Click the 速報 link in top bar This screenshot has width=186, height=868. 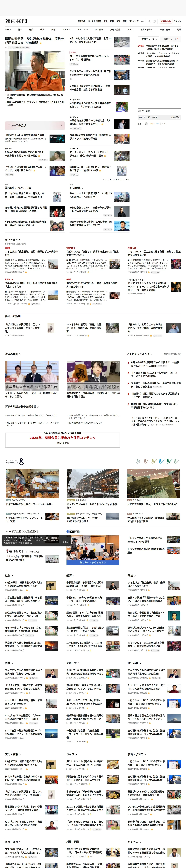106,21
